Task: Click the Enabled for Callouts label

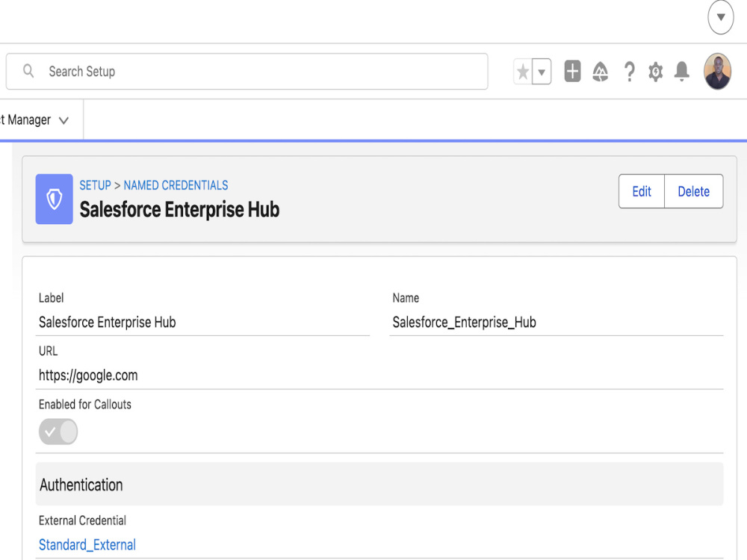Action: pos(85,404)
